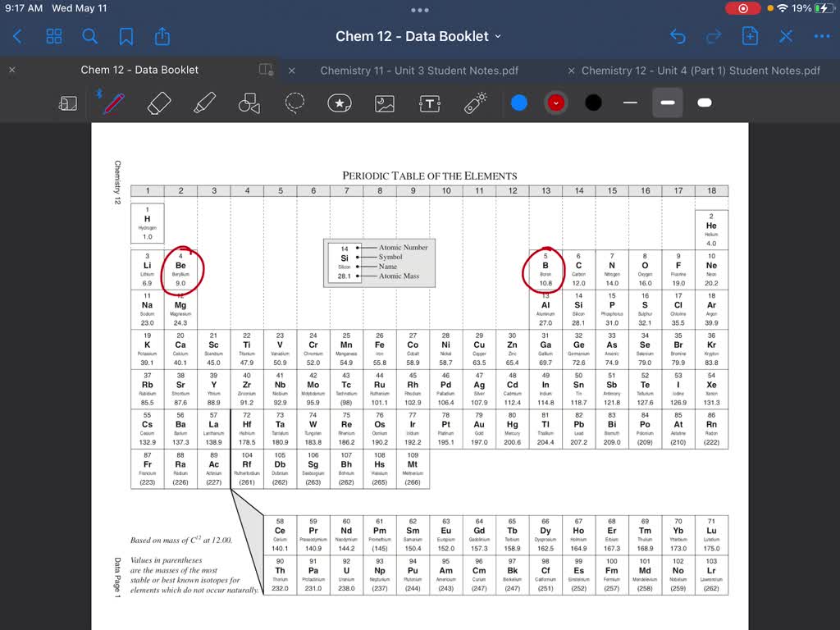Tap the screen recording indicator

[742, 8]
